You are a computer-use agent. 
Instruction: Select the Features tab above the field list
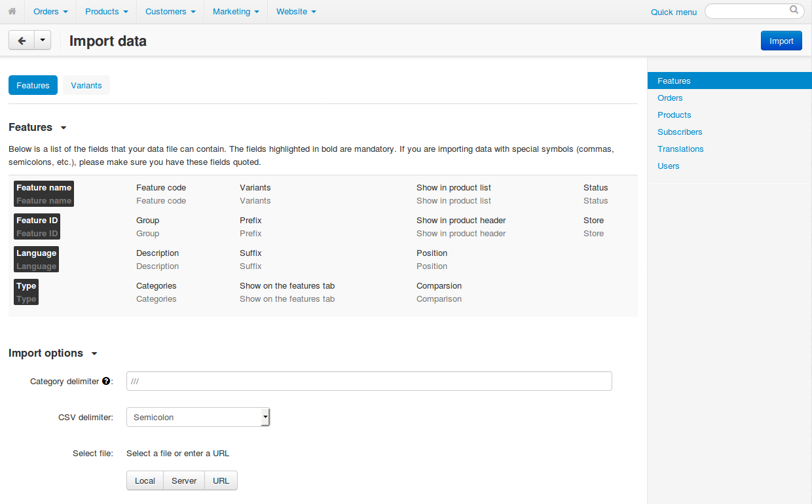[x=33, y=85]
